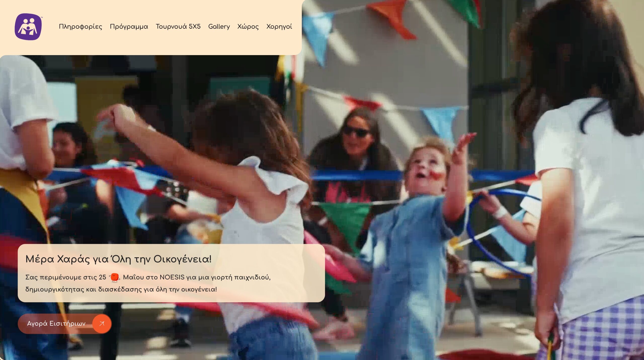Open the Τουρνουά 5X5 page
644x360 pixels.
(x=178, y=27)
